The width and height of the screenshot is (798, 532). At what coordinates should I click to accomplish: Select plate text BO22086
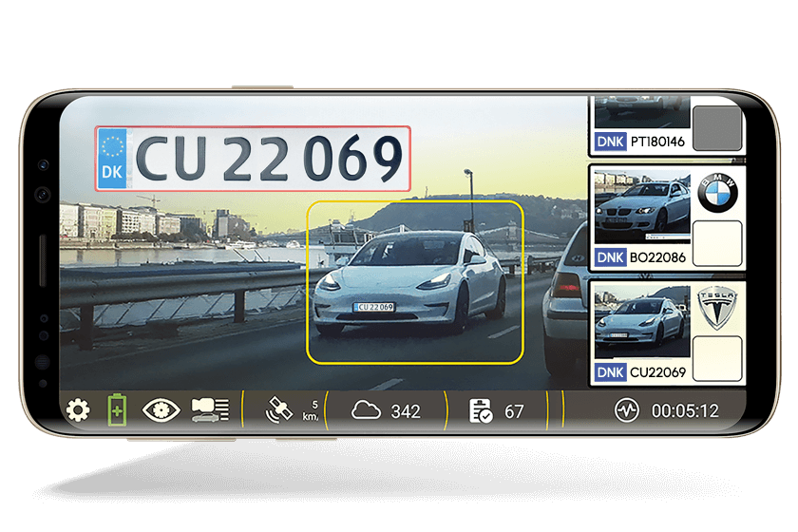pyautogui.click(x=657, y=257)
